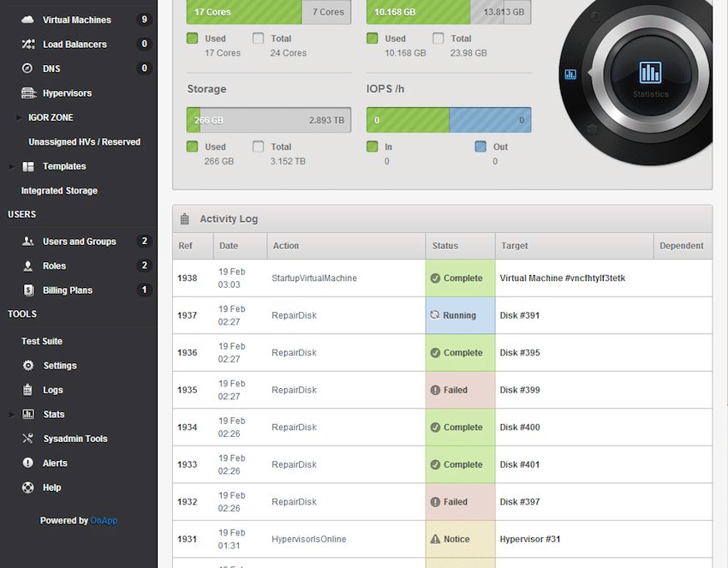
Task: Click the Help lifebuoy icon
Action: pos(28,487)
